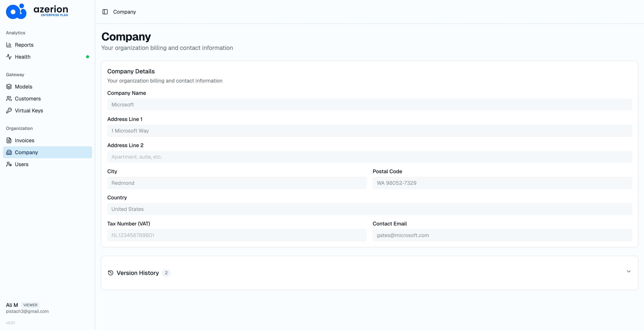
Task: Open the Invoices menu item
Action: (x=24, y=141)
